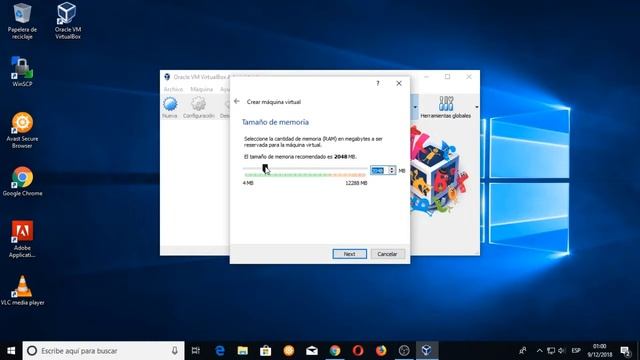The width and height of the screenshot is (640, 360).
Task: Open Herramientas globales tools icon
Action: [445, 108]
